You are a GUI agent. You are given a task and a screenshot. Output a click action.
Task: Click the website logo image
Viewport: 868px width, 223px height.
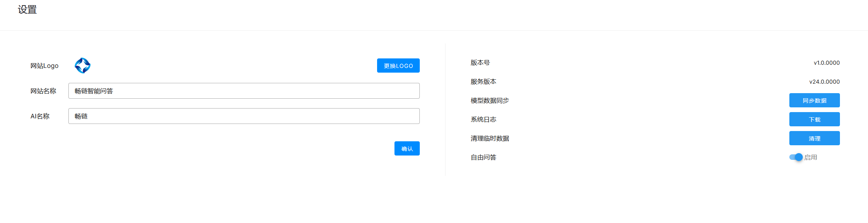pyautogui.click(x=83, y=66)
